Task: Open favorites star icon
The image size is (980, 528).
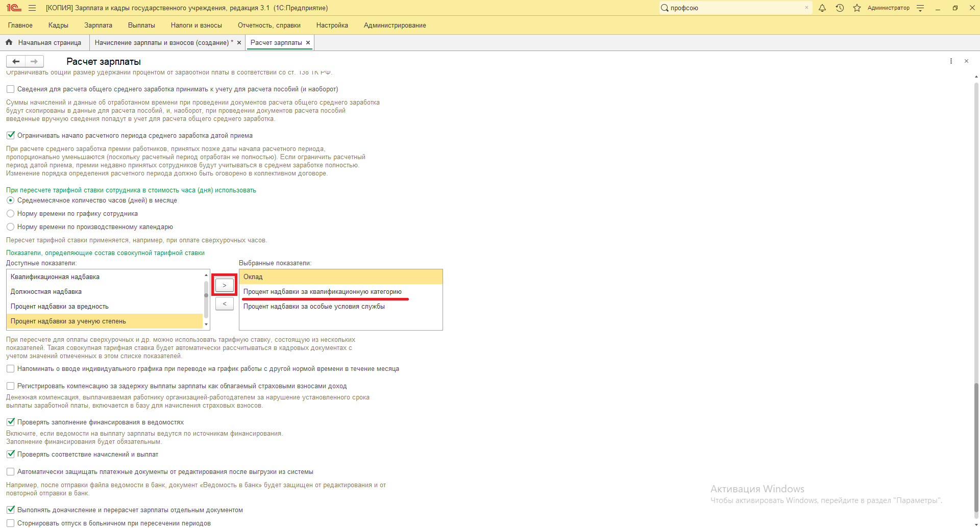Action: pos(857,8)
